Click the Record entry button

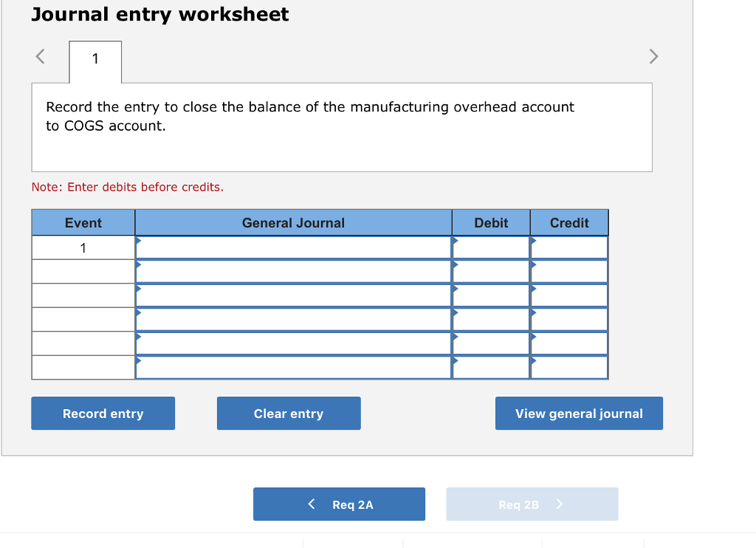tap(103, 413)
